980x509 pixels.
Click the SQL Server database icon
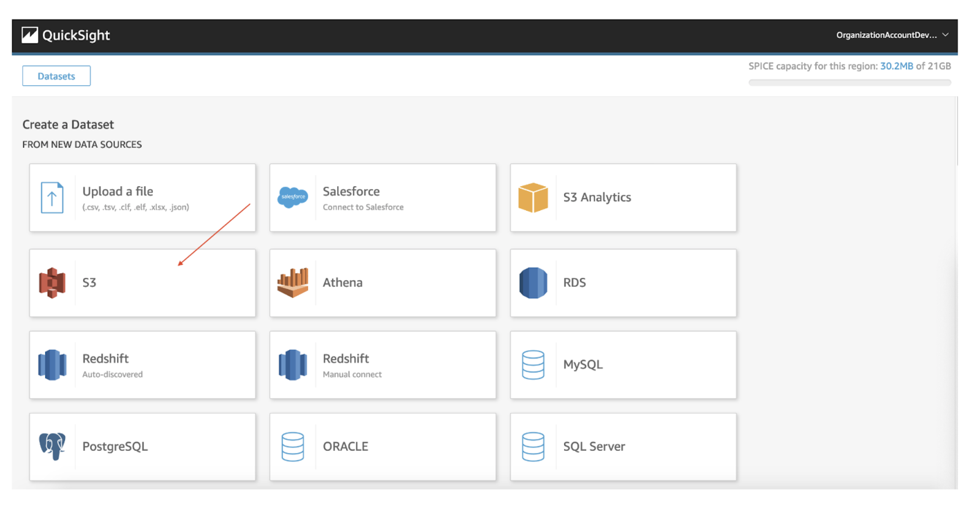pos(533,447)
